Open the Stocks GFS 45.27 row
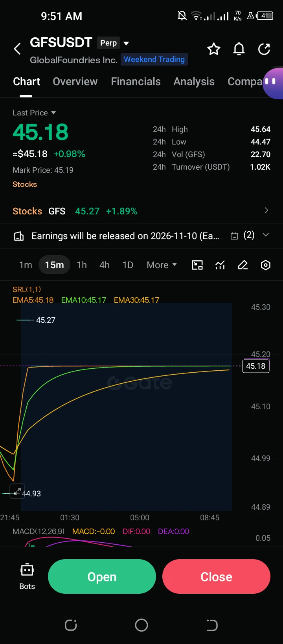The width and height of the screenshot is (283, 644). (x=141, y=211)
